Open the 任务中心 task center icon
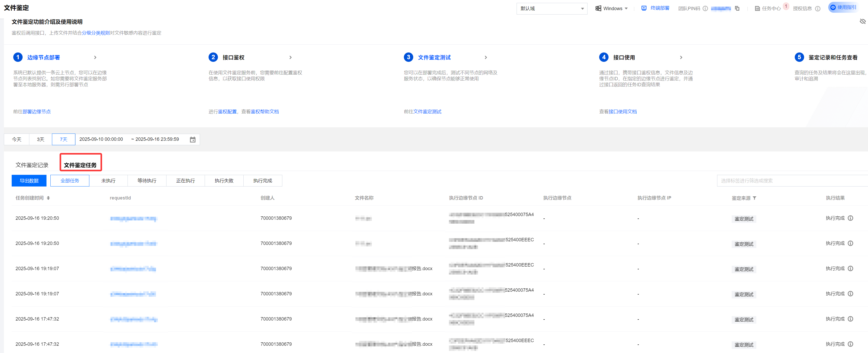 [x=757, y=8]
